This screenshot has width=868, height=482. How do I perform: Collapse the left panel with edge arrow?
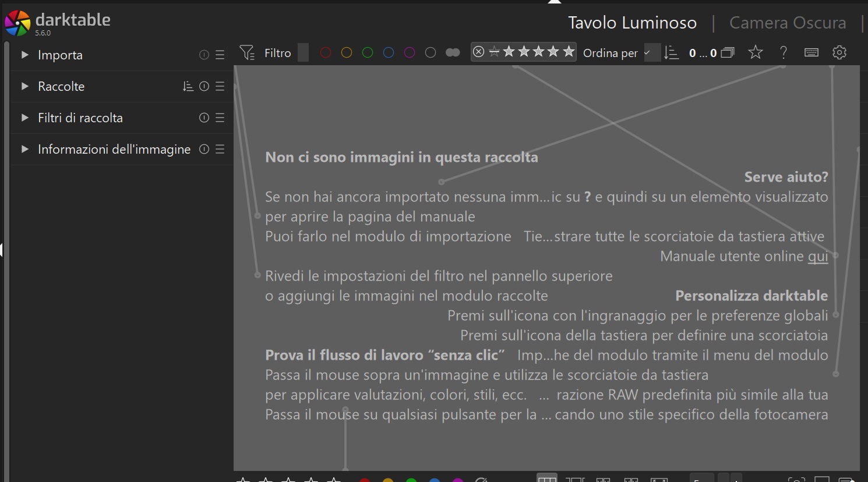click(2, 250)
